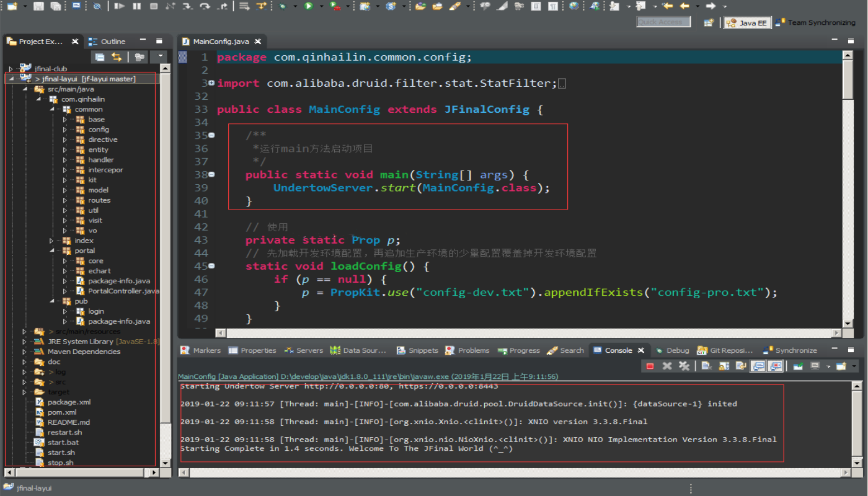Image resolution: width=868 pixels, height=496 pixels.
Task: Close the MainConfig.java editor tab
Action: click(x=257, y=42)
